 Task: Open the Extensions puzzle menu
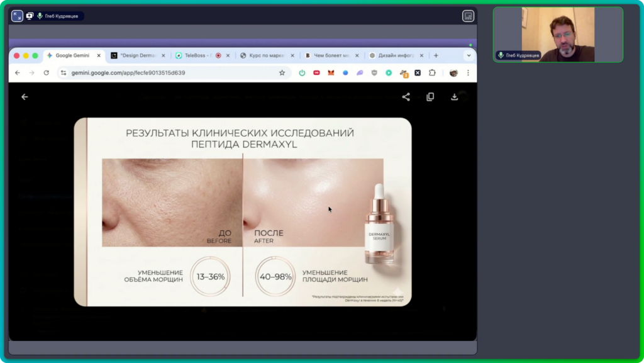[x=432, y=73]
